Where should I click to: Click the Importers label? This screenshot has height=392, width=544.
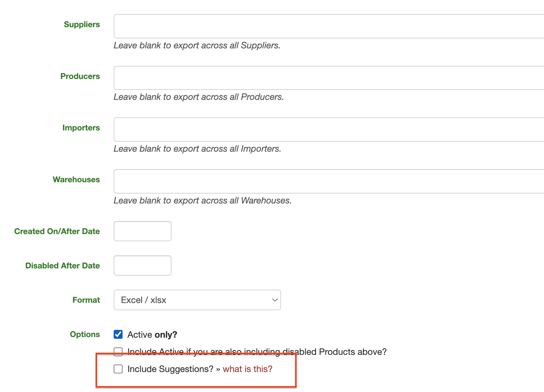[x=81, y=128]
